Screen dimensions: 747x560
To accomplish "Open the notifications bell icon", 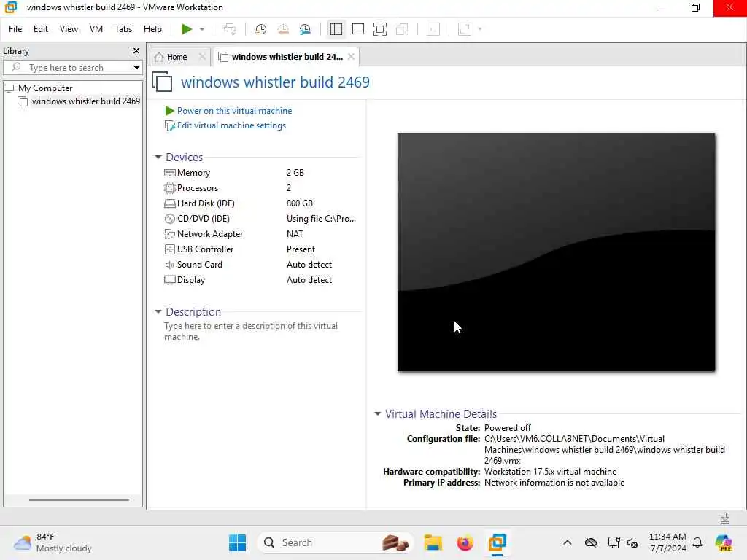I will (x=697, y=542).
